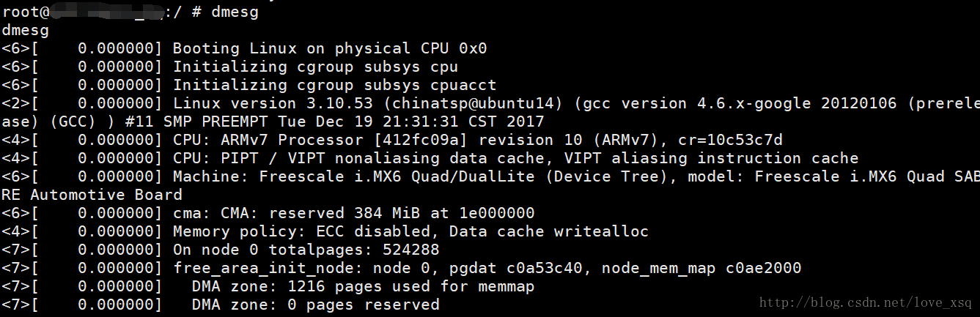The height and width of the screenshot is (317, 980).
Task: Click the Initializing cgroup subsys cpu line
Action: tap(230, 67)
